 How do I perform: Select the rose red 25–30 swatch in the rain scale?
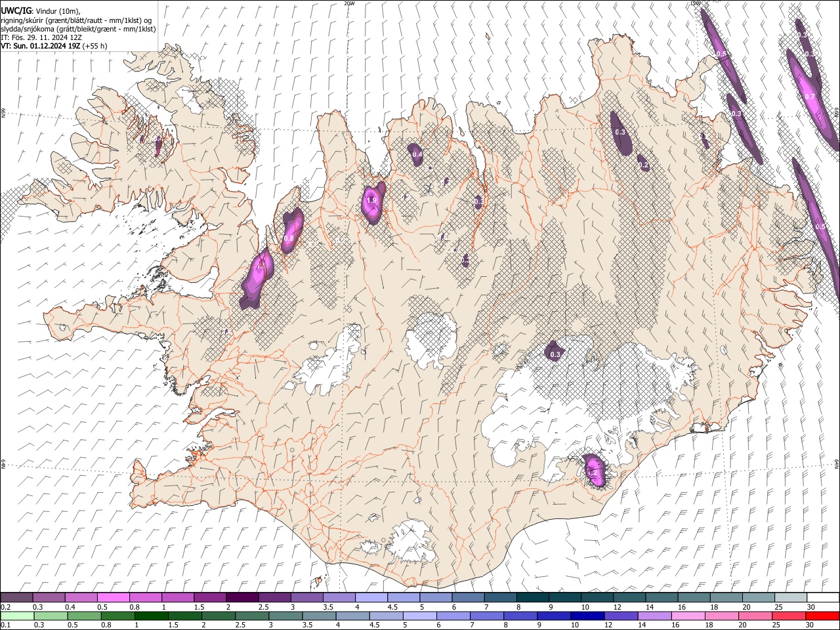click(x=789, y=616)
